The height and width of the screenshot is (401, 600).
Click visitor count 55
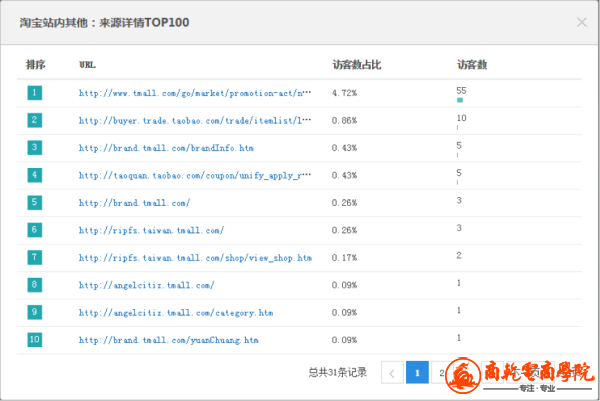point(461,91)
